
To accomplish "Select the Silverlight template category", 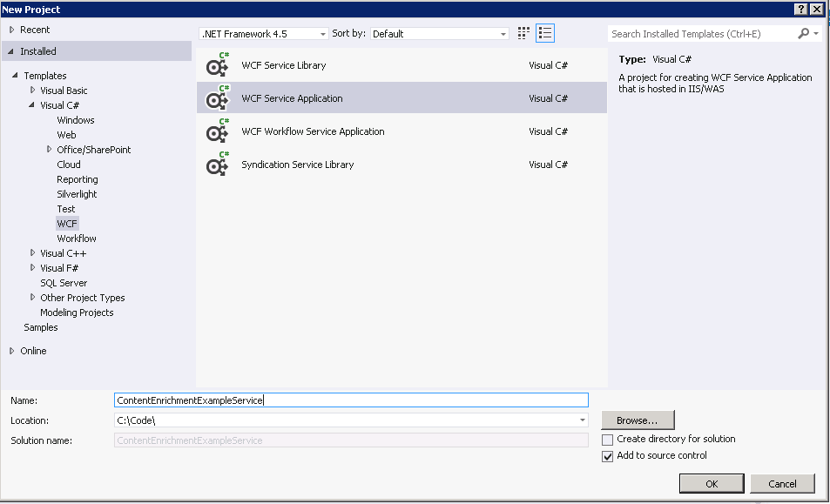I will (x=77, y=194).
